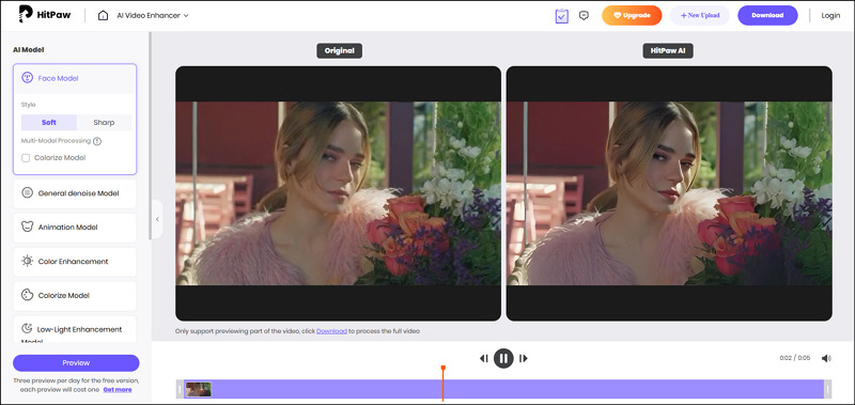The width and height of the screenshot is (855, 405).
Task: Open the task checklist icon
Action: coord(562,16)
